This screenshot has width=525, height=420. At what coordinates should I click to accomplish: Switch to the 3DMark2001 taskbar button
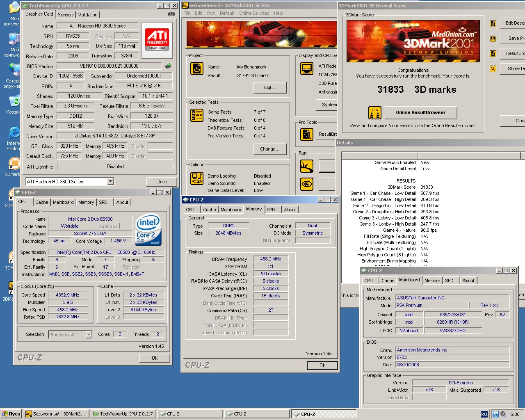coord(55,414)
